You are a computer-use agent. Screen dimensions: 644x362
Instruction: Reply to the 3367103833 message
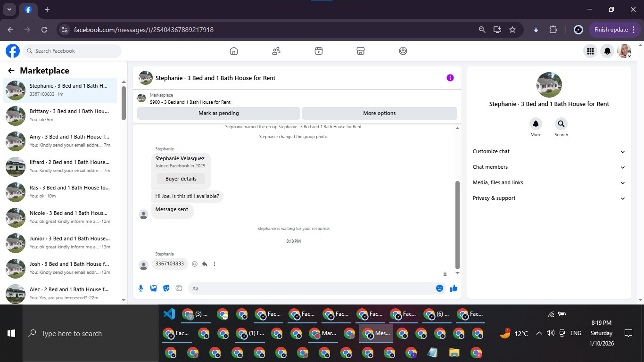coord(205,264)
